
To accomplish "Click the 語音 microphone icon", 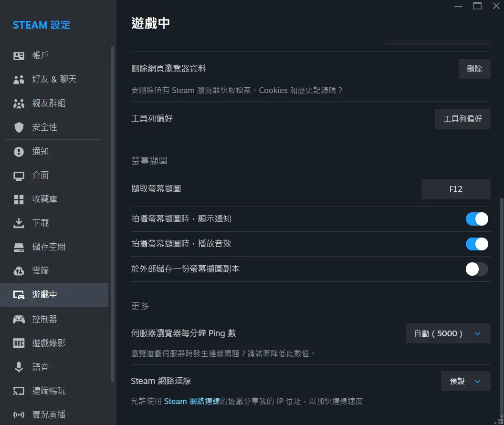I will coord(19,367).
